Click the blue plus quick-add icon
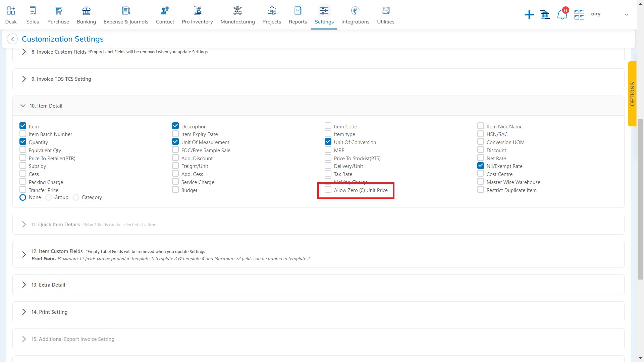 [529, 14]
